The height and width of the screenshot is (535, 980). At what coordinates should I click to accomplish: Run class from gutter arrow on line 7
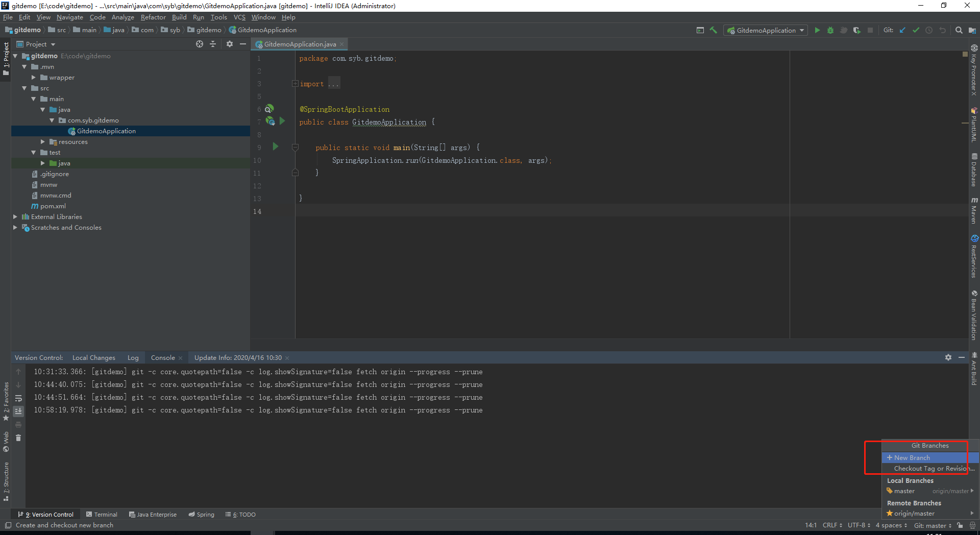(x=282, y=121)
